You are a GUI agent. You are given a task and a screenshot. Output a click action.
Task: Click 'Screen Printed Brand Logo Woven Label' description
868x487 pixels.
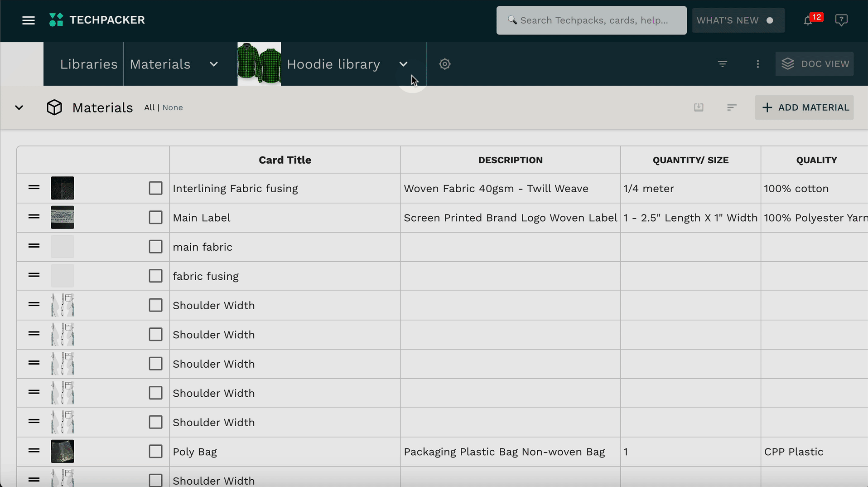coord(511,218)
